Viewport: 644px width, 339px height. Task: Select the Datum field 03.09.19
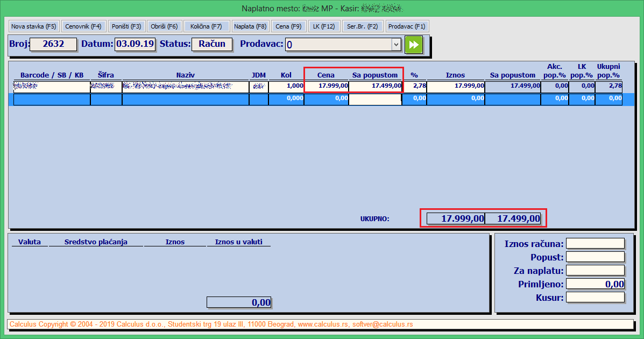(135, 44)
